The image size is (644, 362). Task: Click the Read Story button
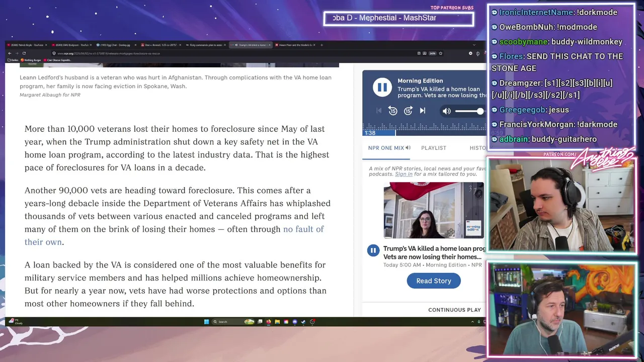pos(434,281)
